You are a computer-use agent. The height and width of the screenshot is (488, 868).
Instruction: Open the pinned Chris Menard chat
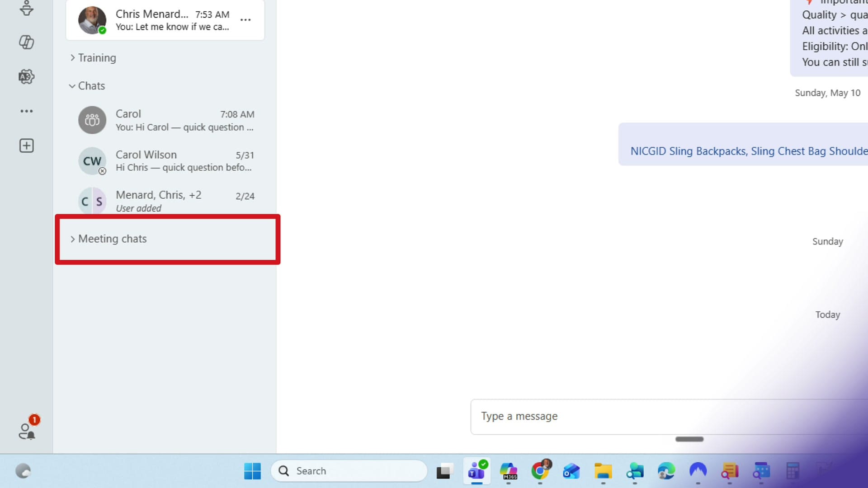pos(165,20)
